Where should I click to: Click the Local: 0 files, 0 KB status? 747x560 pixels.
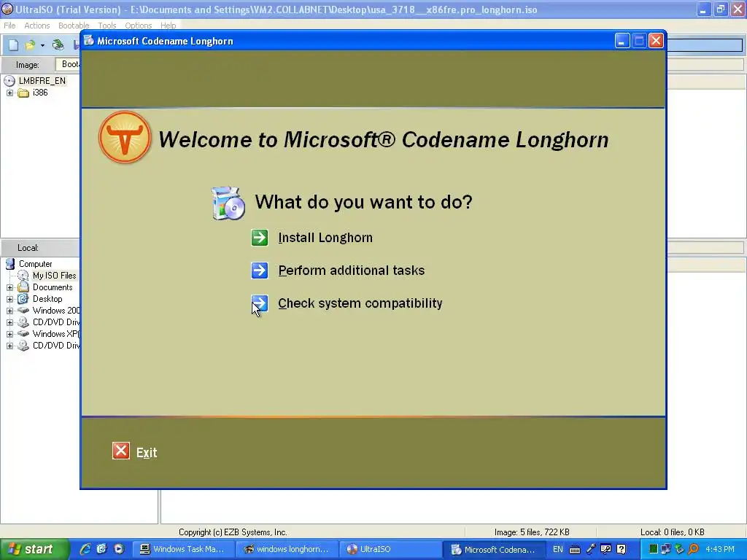coord(672,532)
